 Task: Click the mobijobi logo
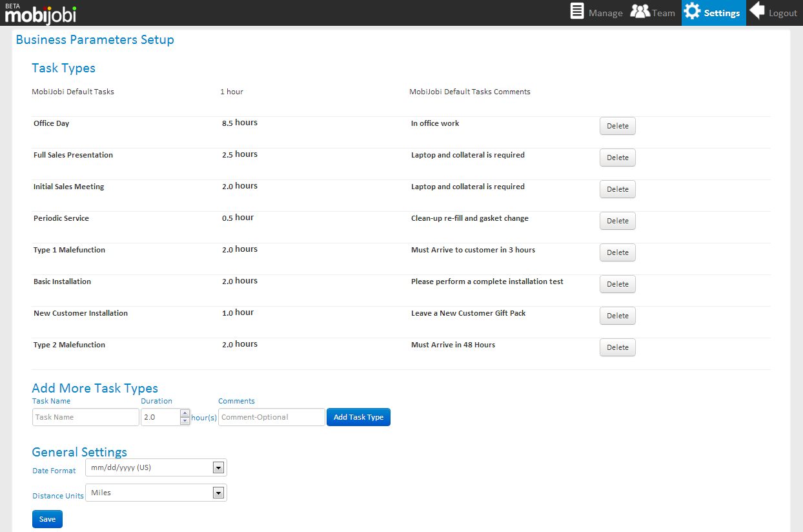click(x=41, y=13)
